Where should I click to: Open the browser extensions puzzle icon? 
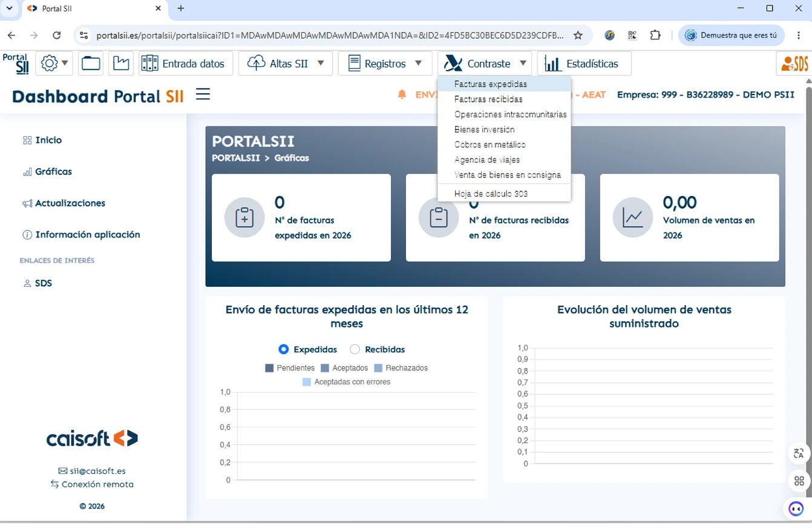655,35
